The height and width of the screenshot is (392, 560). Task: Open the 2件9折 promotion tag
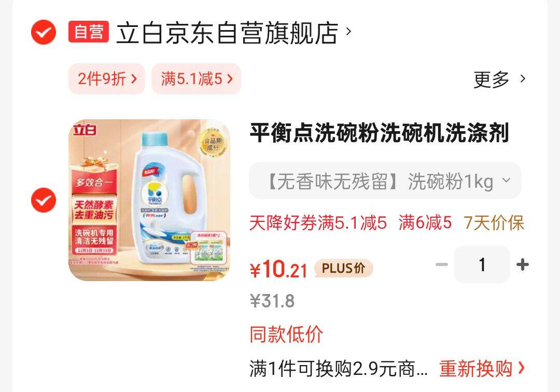(107, 79)
